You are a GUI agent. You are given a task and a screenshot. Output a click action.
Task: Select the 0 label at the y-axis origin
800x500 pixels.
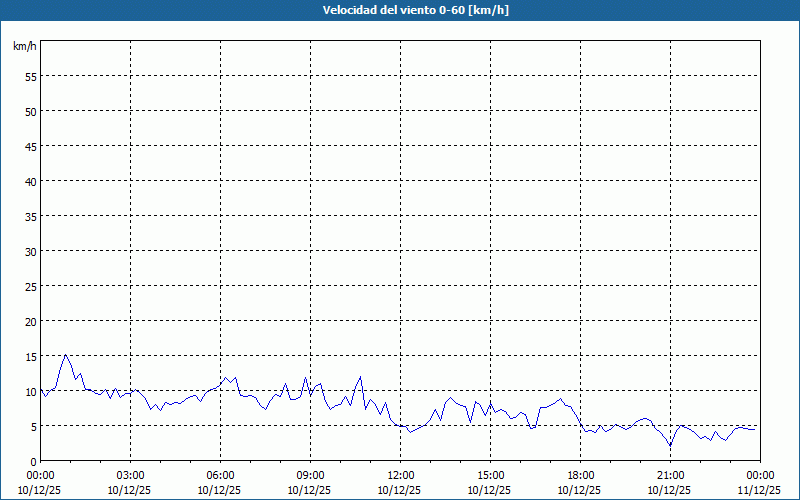[34, 461]
